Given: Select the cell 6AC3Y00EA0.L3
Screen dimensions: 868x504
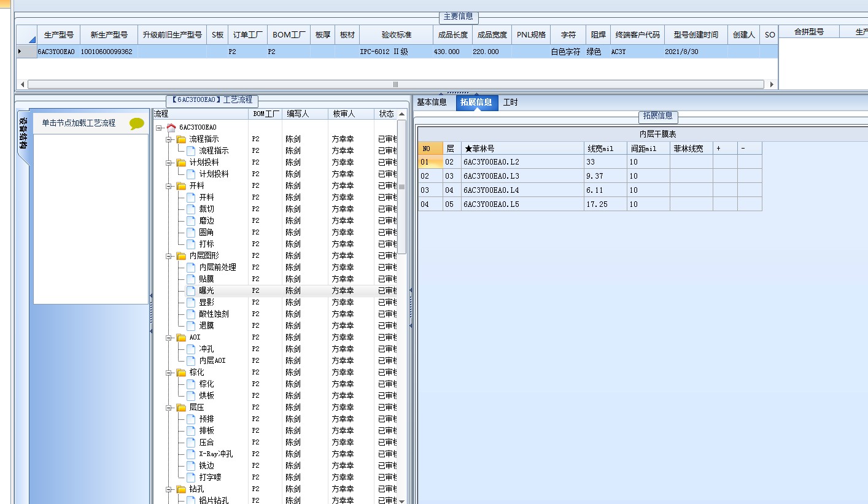Looking at the screenshot, I should [522, 176].
